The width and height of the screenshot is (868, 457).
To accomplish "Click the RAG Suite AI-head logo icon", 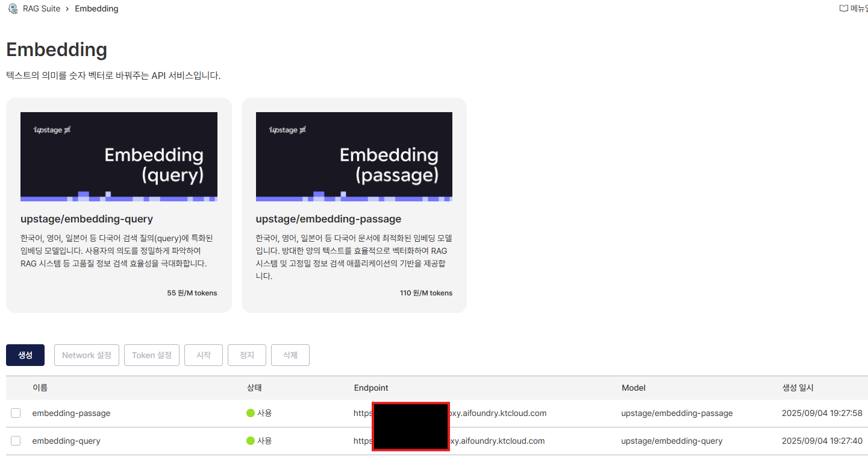I will point(12,8).
